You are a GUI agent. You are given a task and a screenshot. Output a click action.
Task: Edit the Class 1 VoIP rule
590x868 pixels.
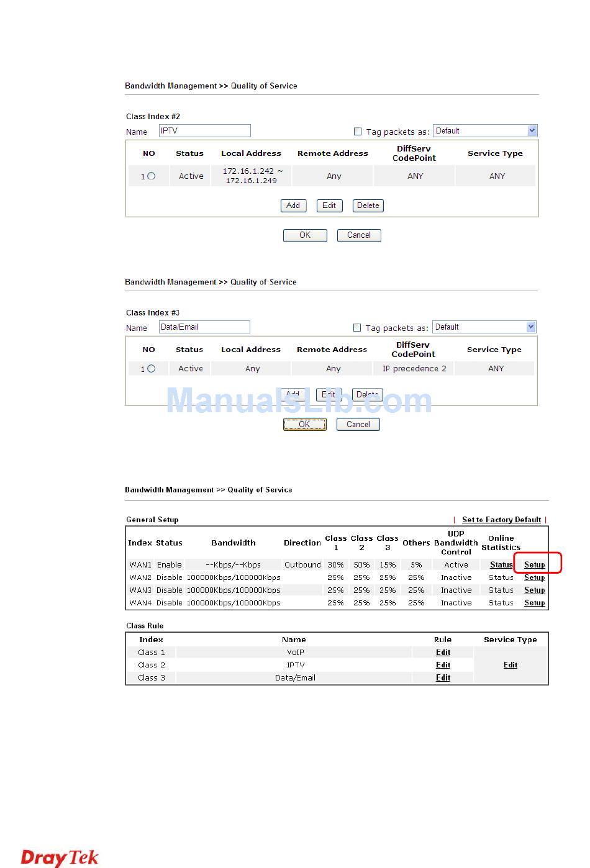443,653
